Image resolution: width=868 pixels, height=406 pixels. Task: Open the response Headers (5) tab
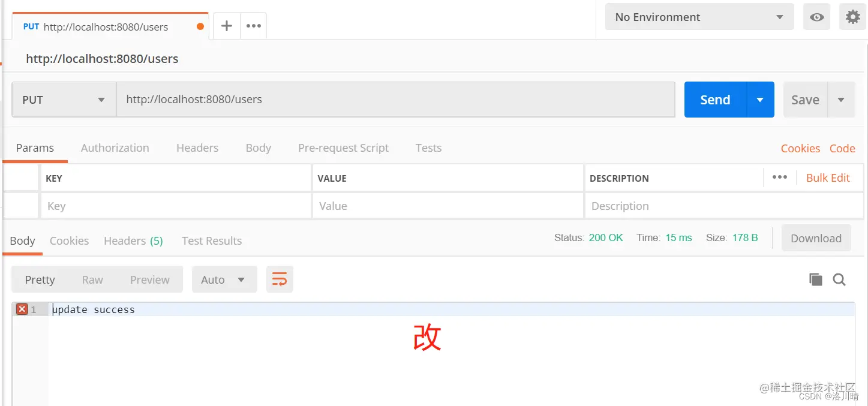point(133,240)
